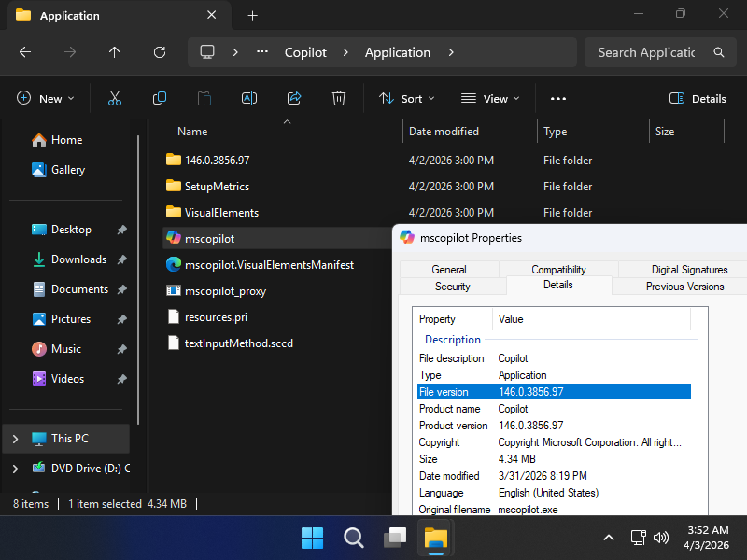Viewport: 747px width, 560px height.
Task: Sort by Size column header
Action: tap(665, 132)
